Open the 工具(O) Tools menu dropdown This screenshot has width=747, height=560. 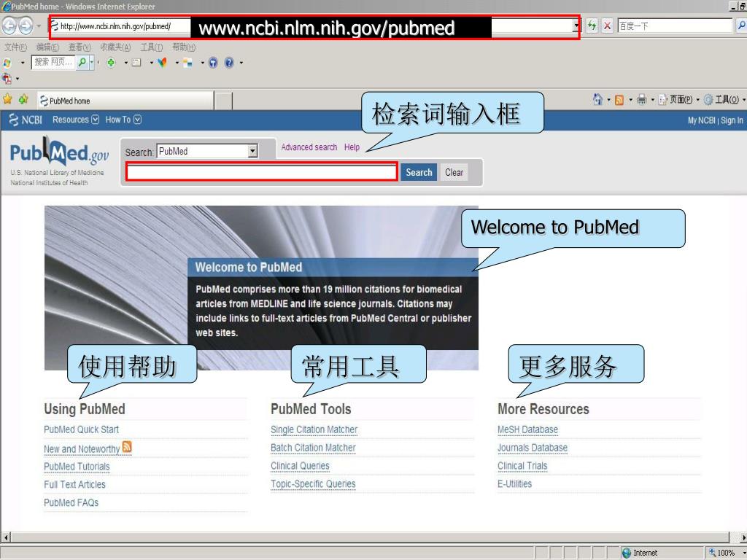[724, 99]
